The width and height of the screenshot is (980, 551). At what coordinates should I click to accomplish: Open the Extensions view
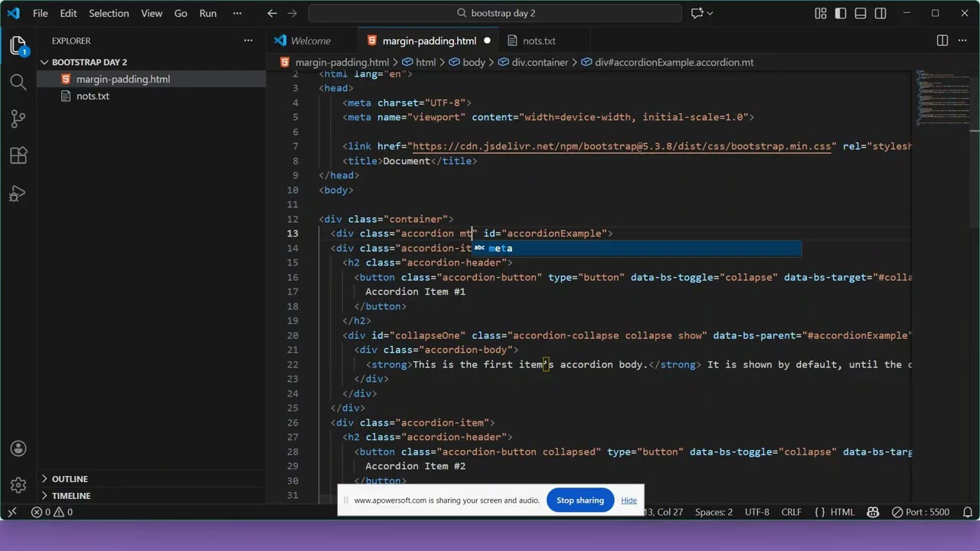pos(18,155)
